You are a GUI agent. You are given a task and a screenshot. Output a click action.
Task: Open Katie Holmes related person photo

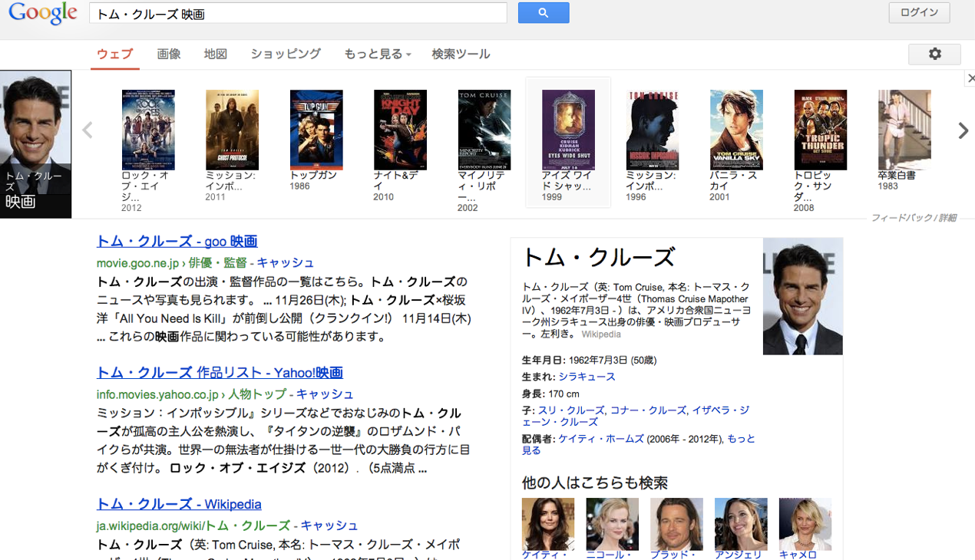pyautogui.click(x=548, y=524)
